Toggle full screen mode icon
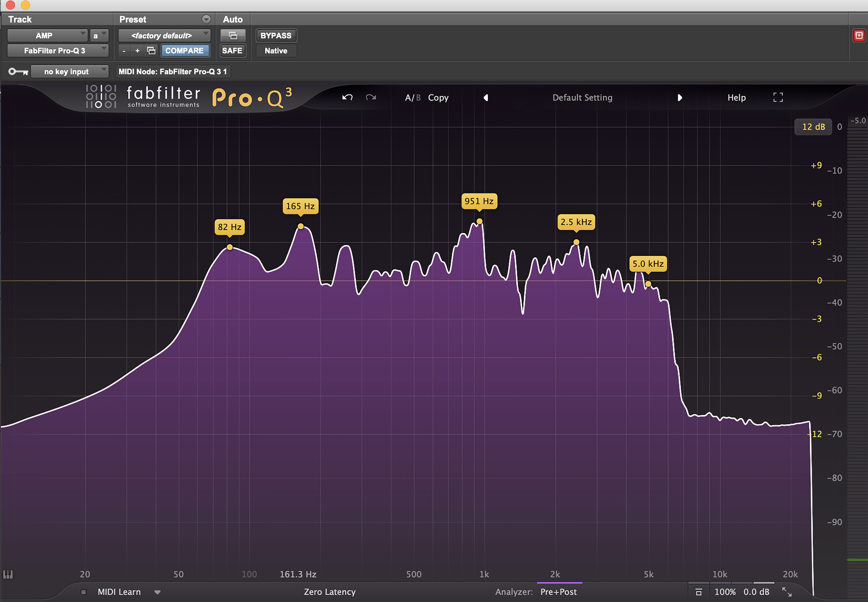 778,97
